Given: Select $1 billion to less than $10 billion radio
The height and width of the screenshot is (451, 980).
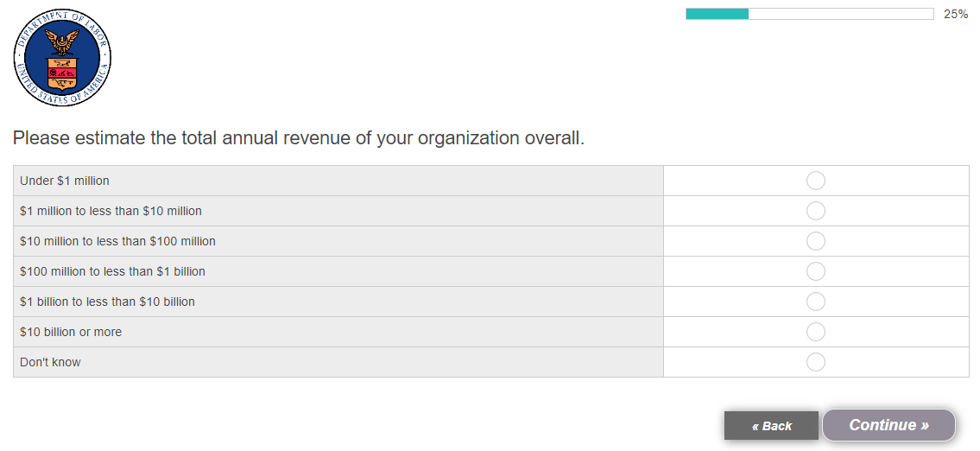Looking at the screenshot, I should 815,302.
